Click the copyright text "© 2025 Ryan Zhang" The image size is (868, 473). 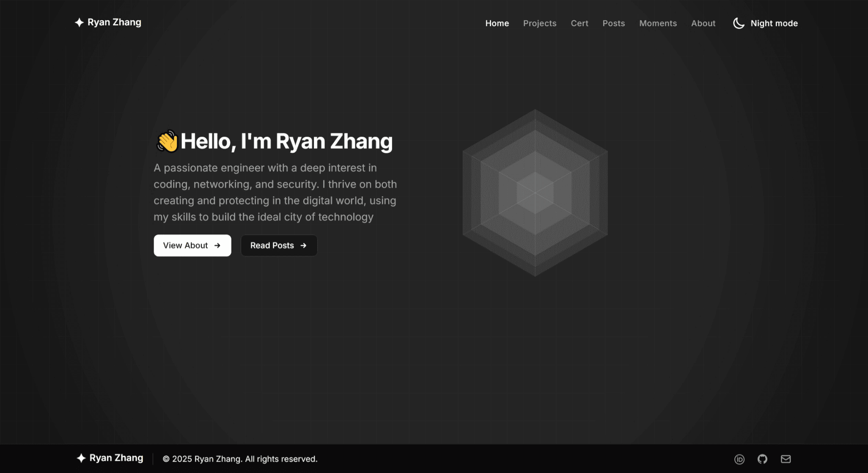click(202, 459)
